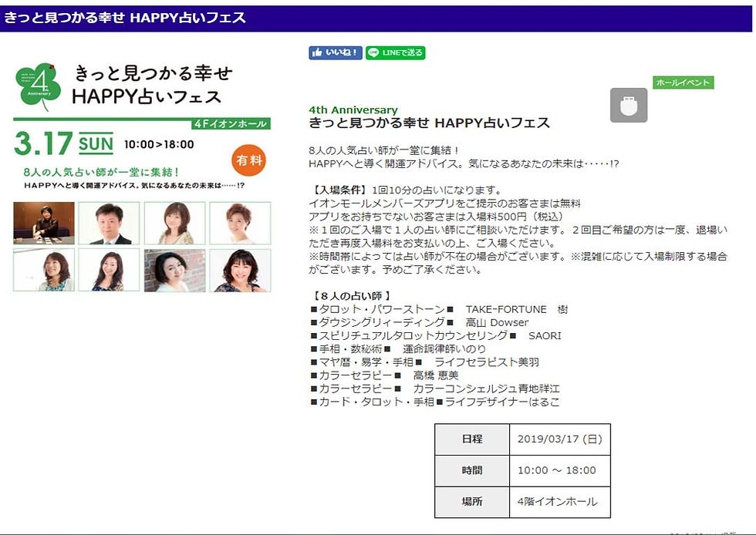The image size is (756, 535).
Task: Click the 【８人の占い師】 heading text
Action: pyautogui.click(x=351, y=296)
